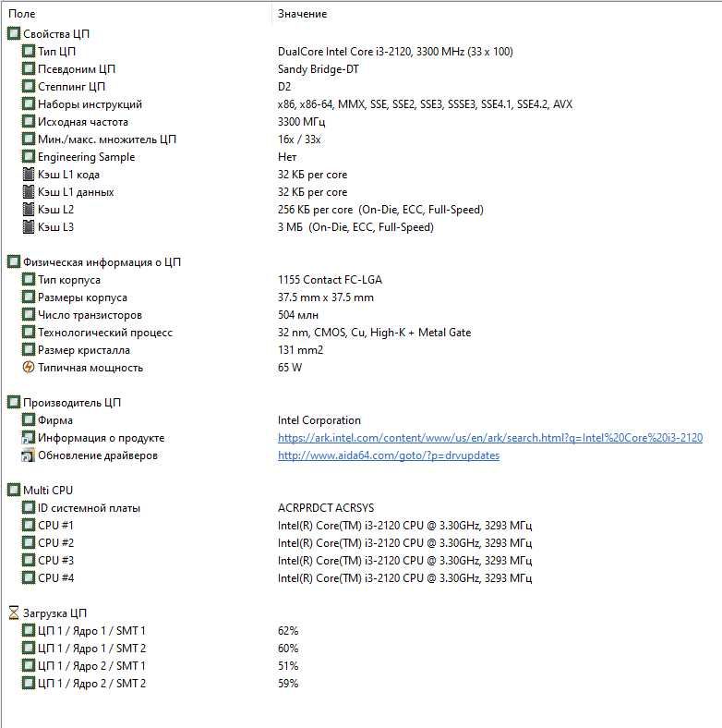
Task: Click the shortcut icon of Обновление драйверов
Action: tap(29, 455)
